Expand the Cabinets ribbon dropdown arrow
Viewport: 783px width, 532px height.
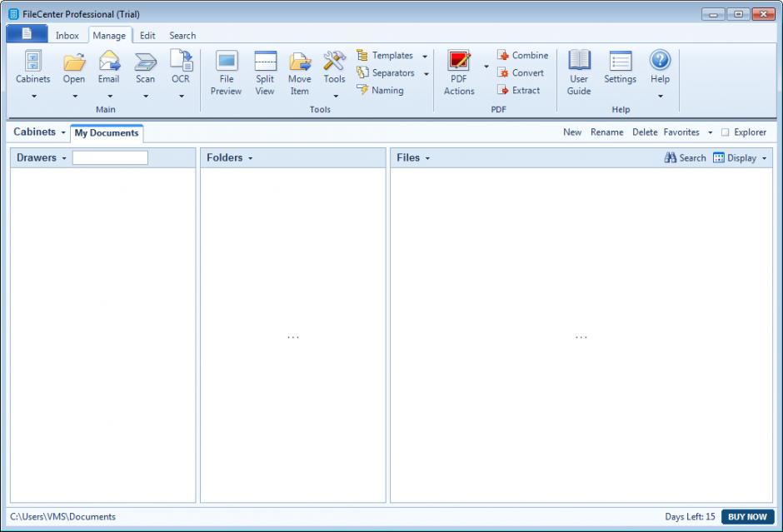[34, 96]
